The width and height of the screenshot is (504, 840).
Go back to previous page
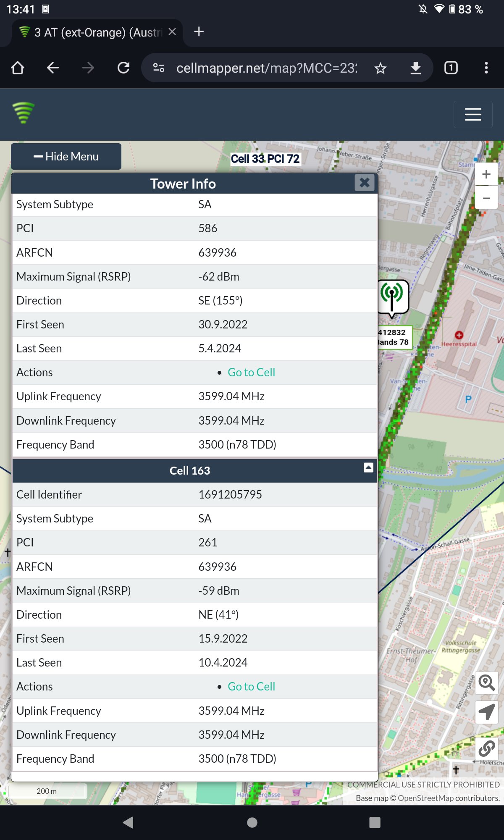point(53,68)
